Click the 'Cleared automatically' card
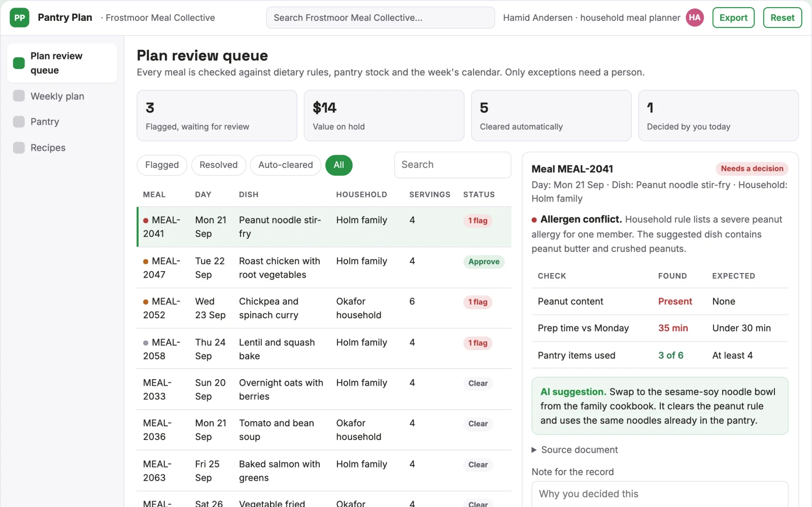The width and height of the screenshot is (812, 507). tap(551, 116)
